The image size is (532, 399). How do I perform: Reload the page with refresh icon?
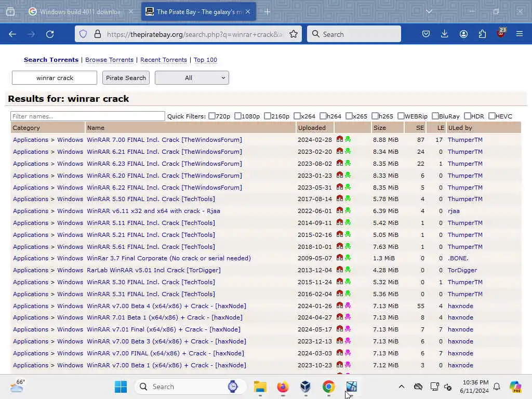pos(50,34)
